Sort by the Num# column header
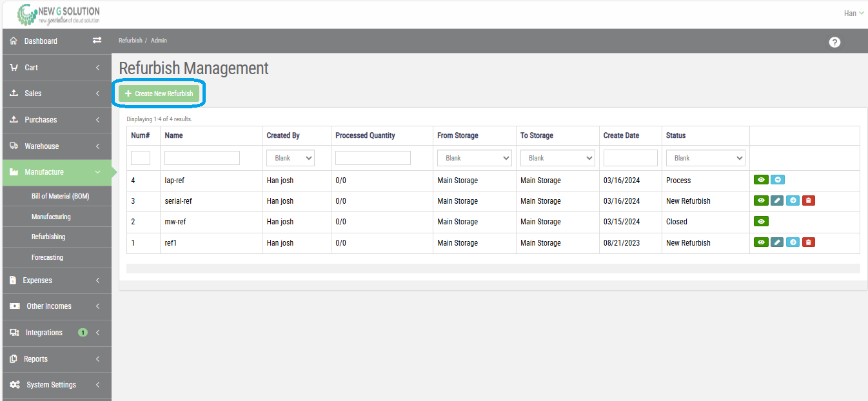Image resolution: width=868 pixels, height=401 pixels. click(x=141, y=135)
